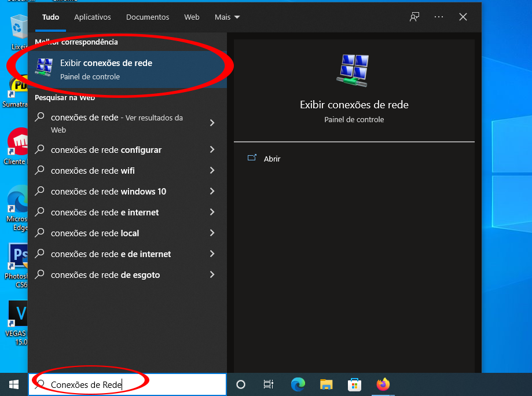This screenshot has width=532, height=396.
Task: Open File Explorer from the taskbar
Action: (x=325, y=384)
